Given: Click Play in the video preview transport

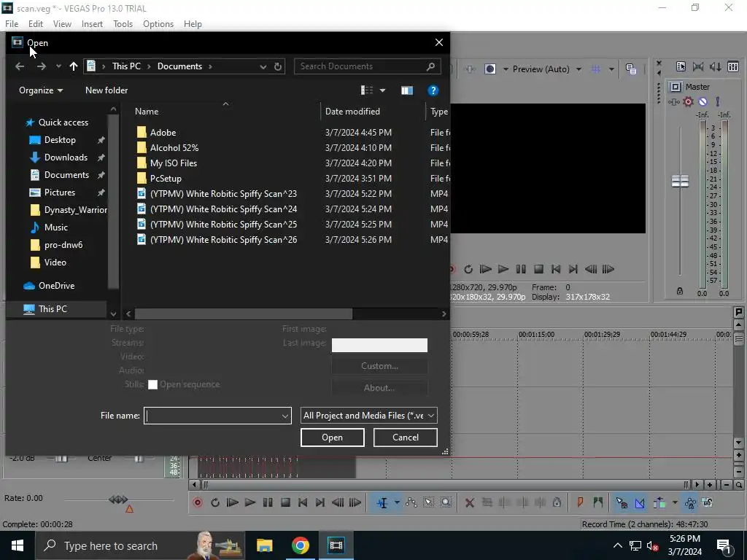Looking at the screenshot, I should 503,269.
